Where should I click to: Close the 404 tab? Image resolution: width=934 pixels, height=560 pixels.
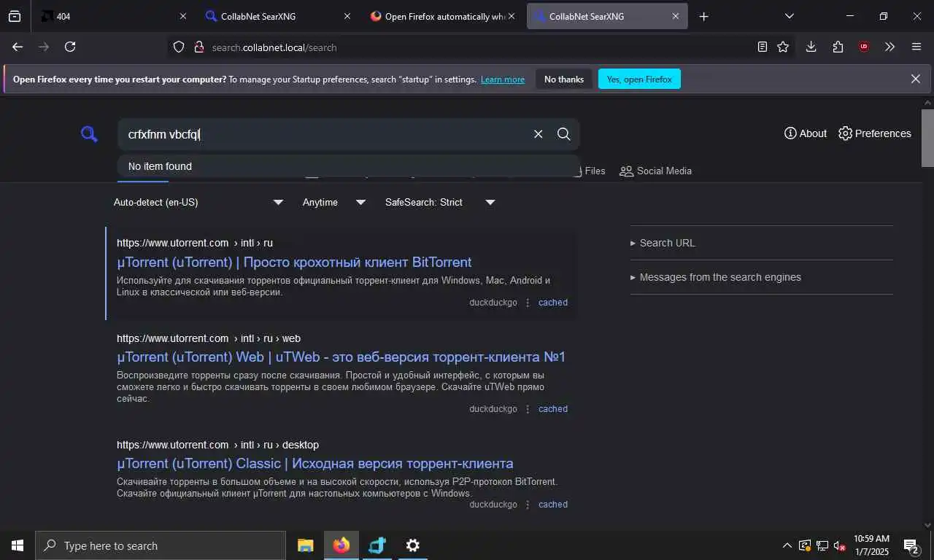point(183,16)
